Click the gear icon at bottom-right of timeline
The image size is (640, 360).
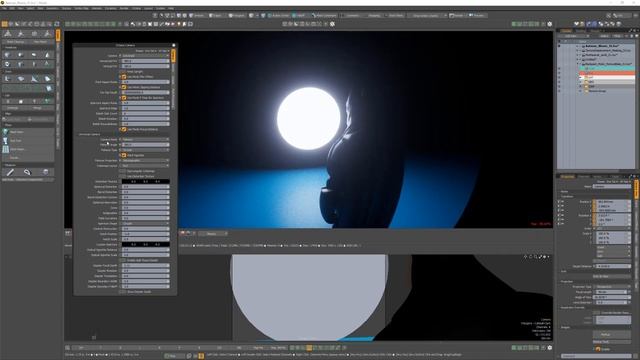pos(550,348)
